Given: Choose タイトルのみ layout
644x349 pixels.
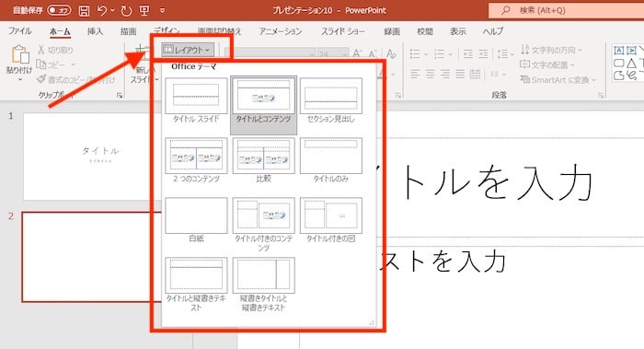Looking at the screenshot, I should 330,161.
